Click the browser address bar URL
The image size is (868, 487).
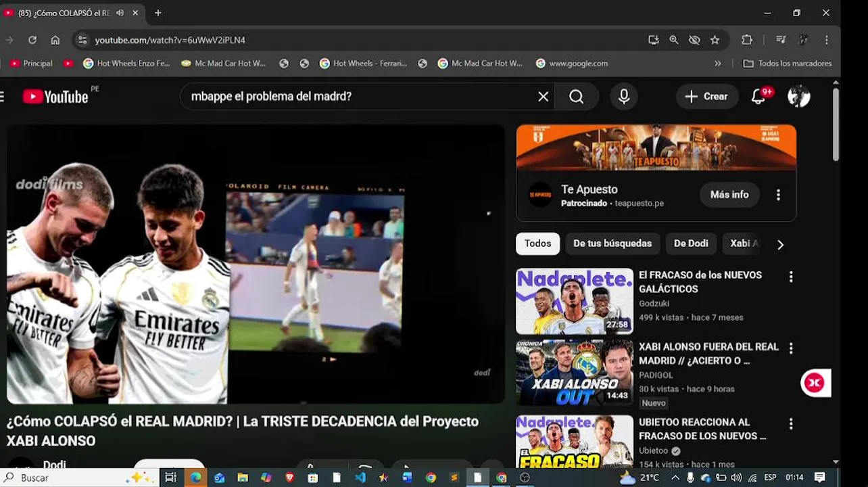[170, 40]
